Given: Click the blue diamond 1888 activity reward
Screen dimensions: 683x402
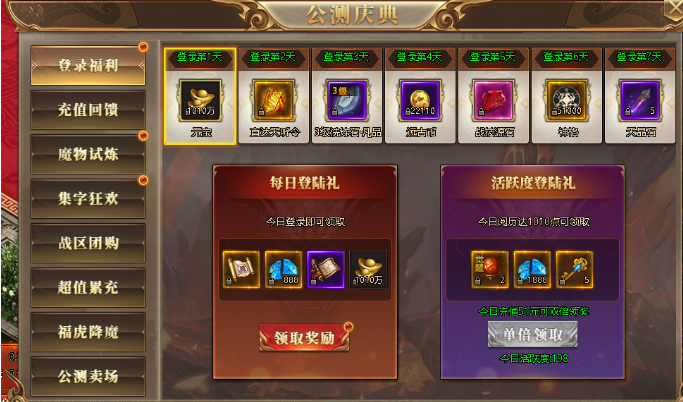Looking at the screenshot, I should click(532, 269).
